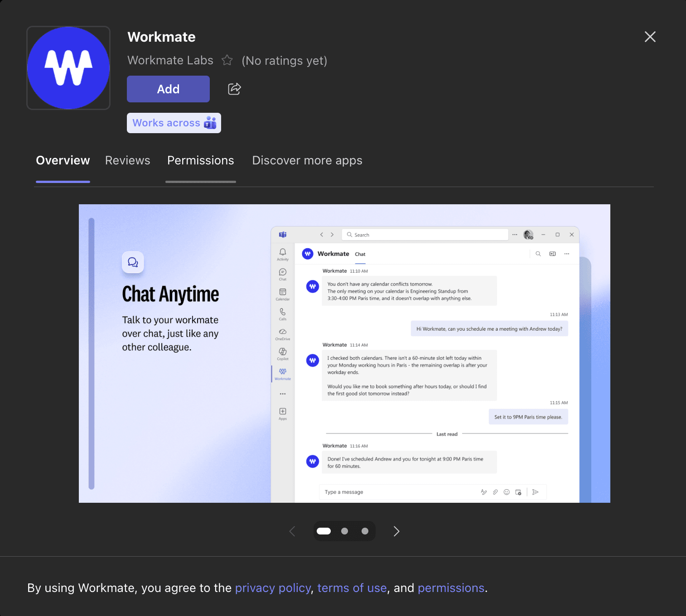This screenshot has height=616, width=686.
Task: Open Discover more apps tab
Action: (307, 160)
